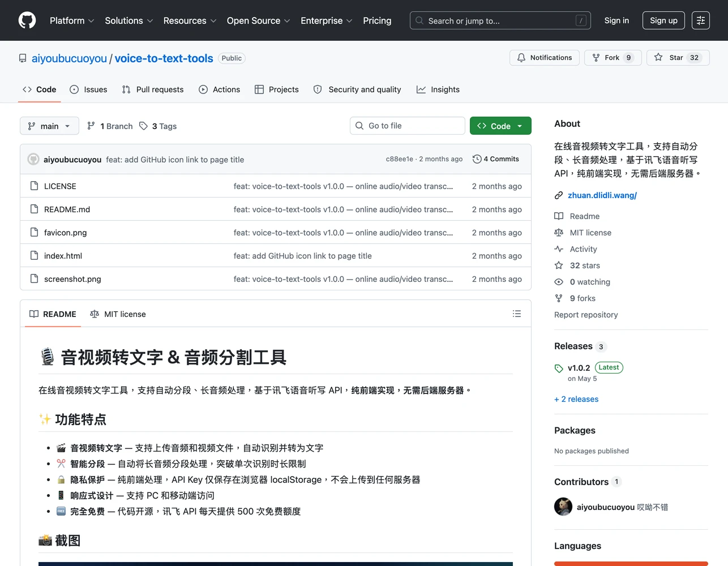
Task: Open the zhuan.dlidli.wang website link
Action: [602, 195]
